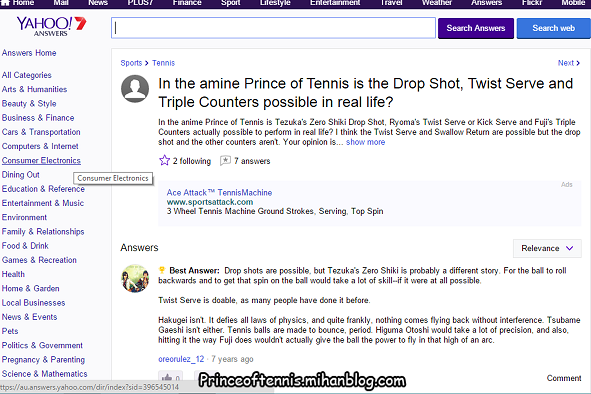This screenshot has width=591, height=394.
Task: Click the Tennis breadcrumb link
Action: coord(163,63)
